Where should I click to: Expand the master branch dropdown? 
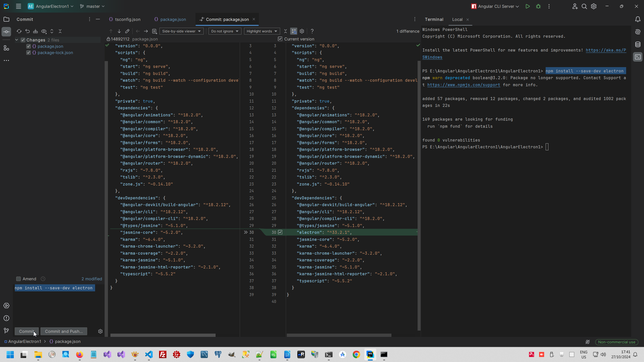92,6
